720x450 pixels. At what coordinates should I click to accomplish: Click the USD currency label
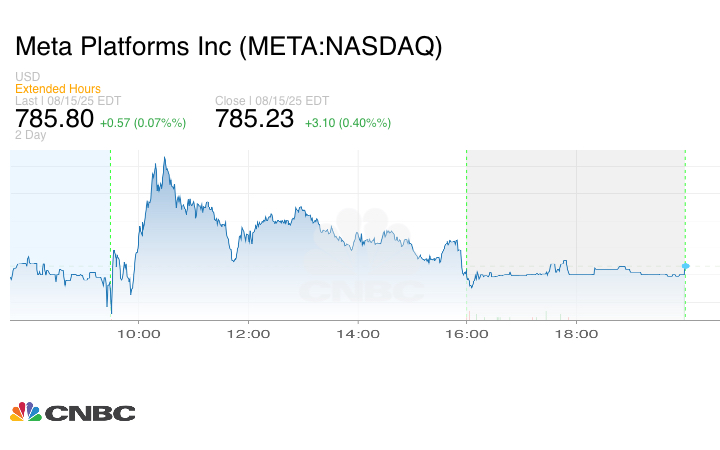pos(27,77)
